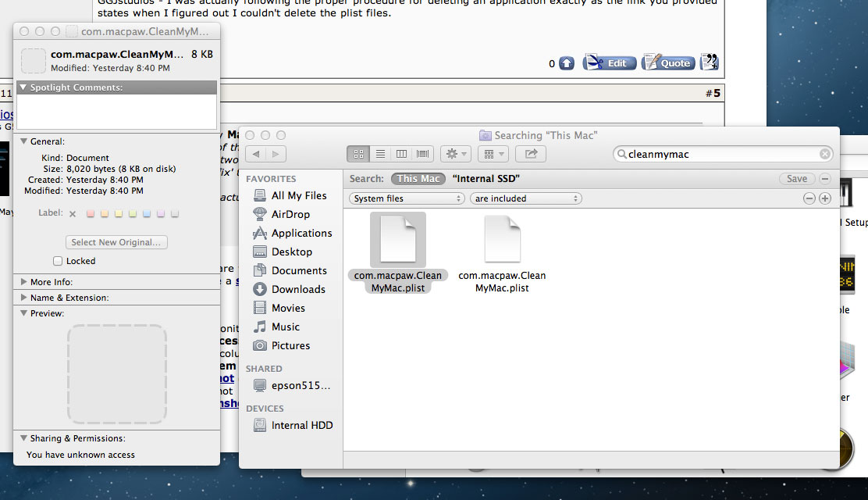This screenshot has height=500, width=868.
Task: Click Select New Original button
Action: pos(116,242)
